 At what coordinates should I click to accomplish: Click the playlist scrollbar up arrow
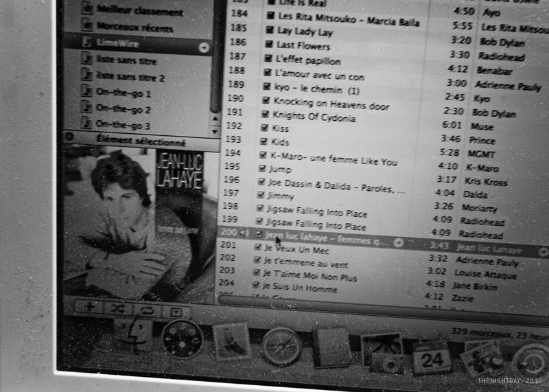click(x=215, y=119)
